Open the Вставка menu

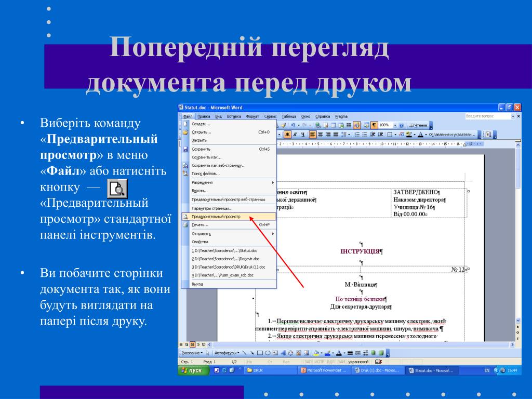(234, 116)
